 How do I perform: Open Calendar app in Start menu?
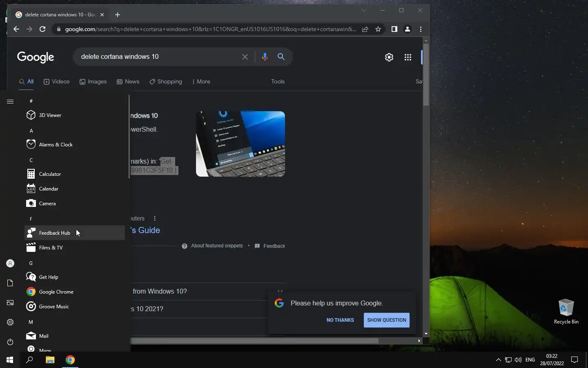pos(75,189)
